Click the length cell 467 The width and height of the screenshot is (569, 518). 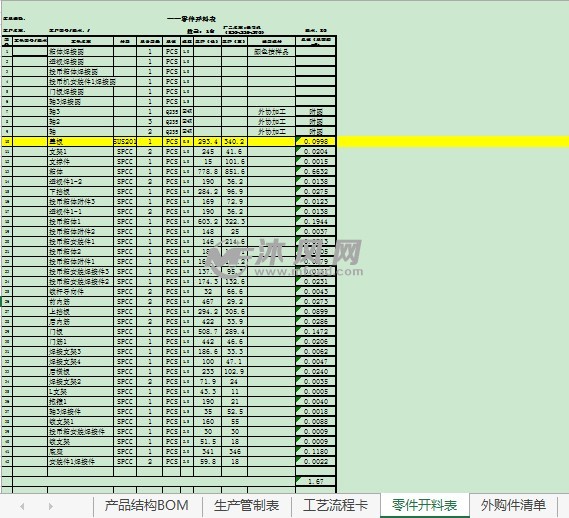pyautogui.click(x=208, y=301)
